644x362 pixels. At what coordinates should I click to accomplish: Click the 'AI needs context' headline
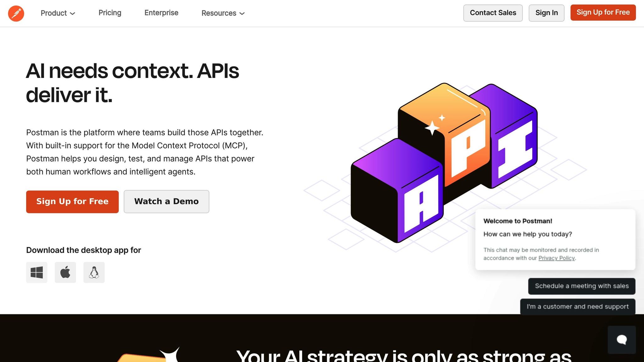point(132,83)
